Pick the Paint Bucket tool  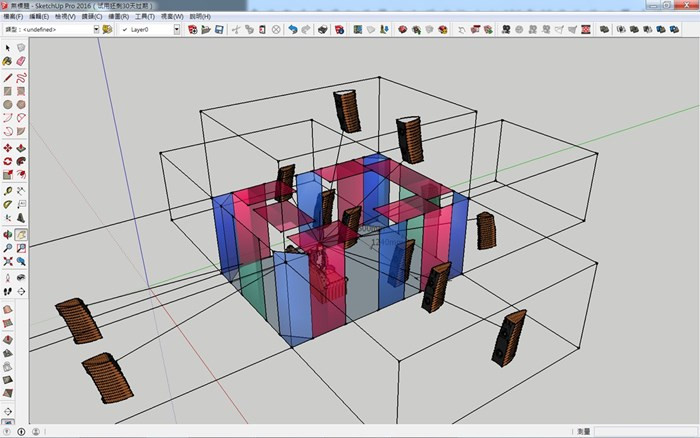8,61
